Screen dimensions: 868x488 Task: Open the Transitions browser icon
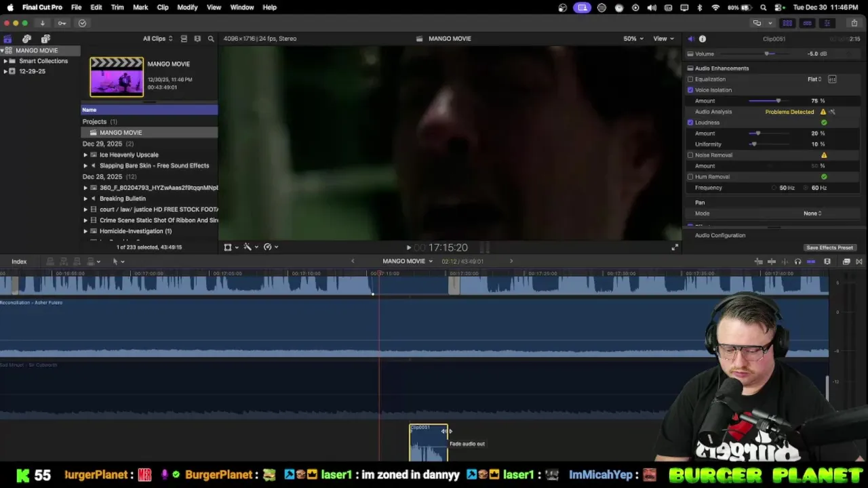click(x=859, y=262)
